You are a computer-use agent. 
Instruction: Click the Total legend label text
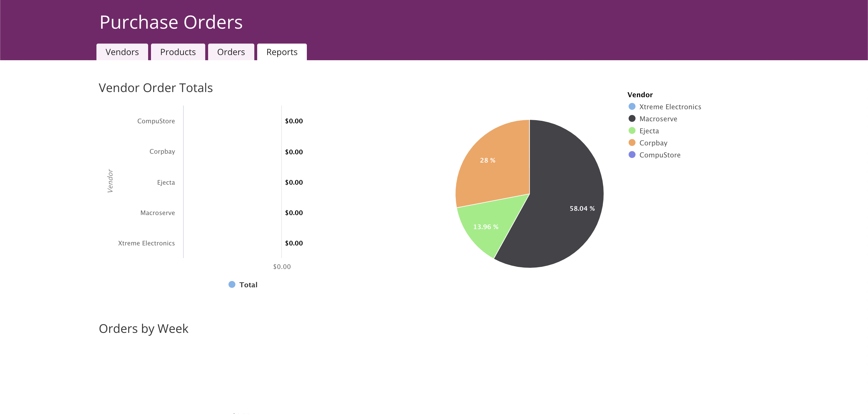pos(248,285)
